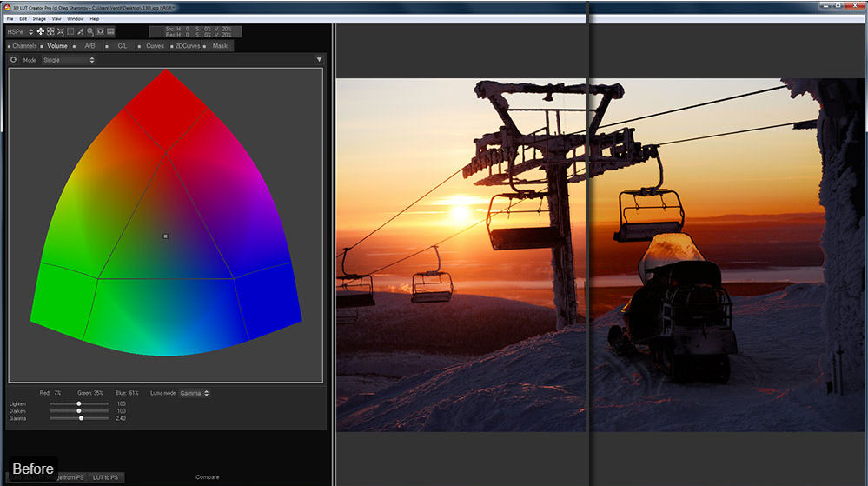Click the 3D LUT Creator app icon
This screenshot has width=868, height=486.
pos(7,7)
